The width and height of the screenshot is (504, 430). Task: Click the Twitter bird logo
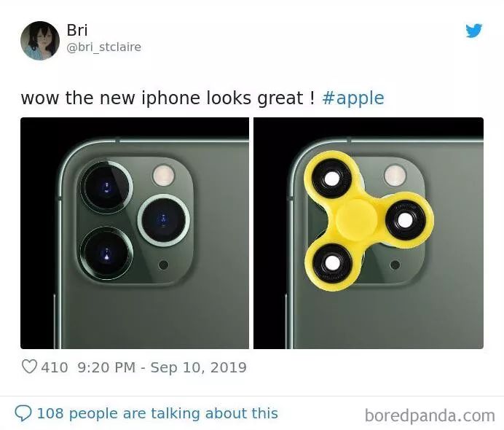tap(474, 31)
